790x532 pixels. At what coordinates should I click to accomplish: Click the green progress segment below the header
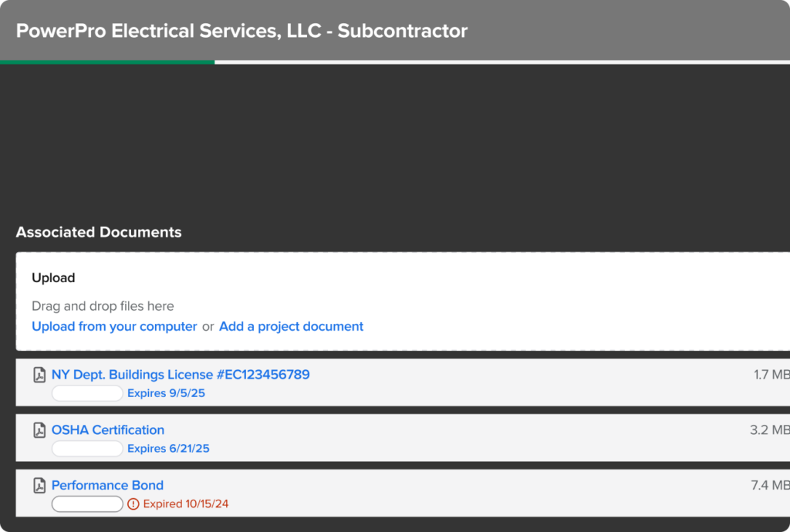(107, 59)
